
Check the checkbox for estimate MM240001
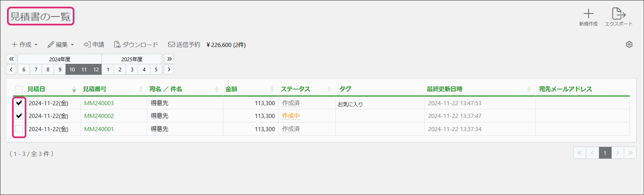tap(19, 129)
